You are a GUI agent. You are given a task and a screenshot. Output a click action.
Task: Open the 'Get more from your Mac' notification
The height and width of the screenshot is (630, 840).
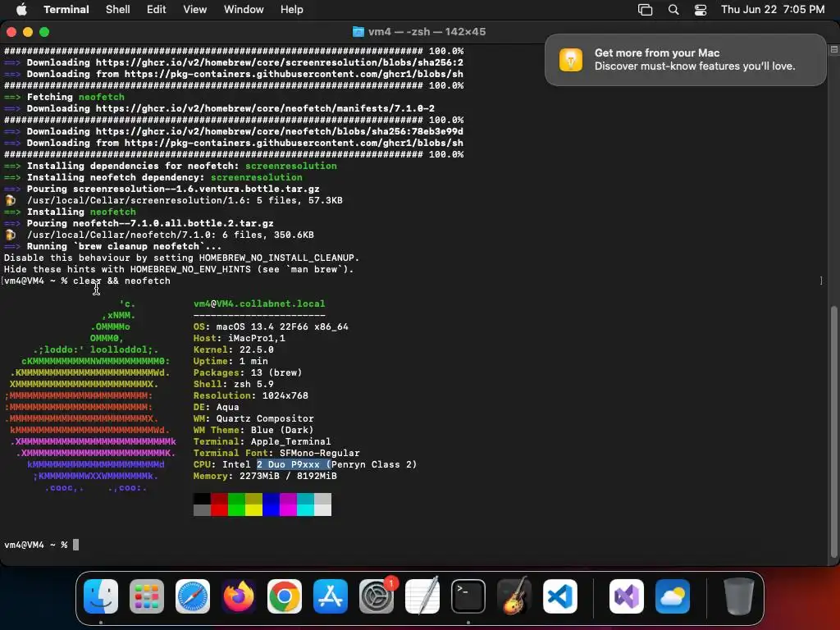click(x=685, y=59)
